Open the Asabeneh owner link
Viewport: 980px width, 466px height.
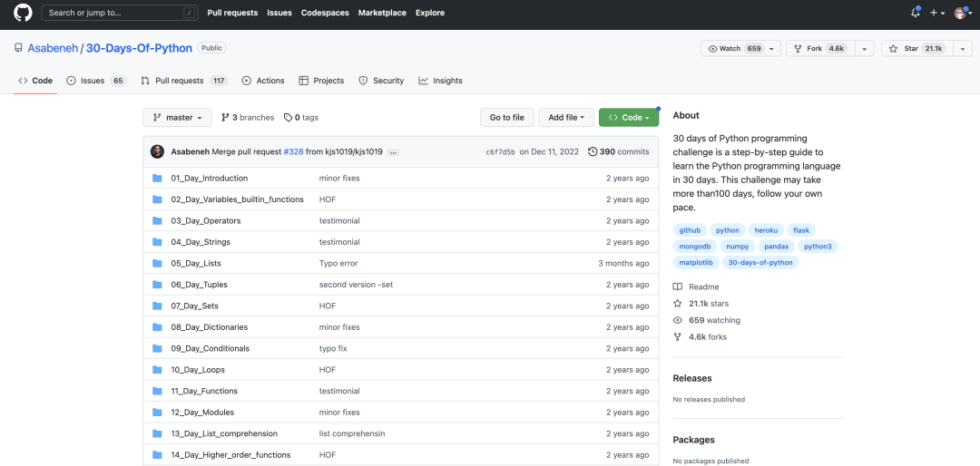[x=53, y=48]
